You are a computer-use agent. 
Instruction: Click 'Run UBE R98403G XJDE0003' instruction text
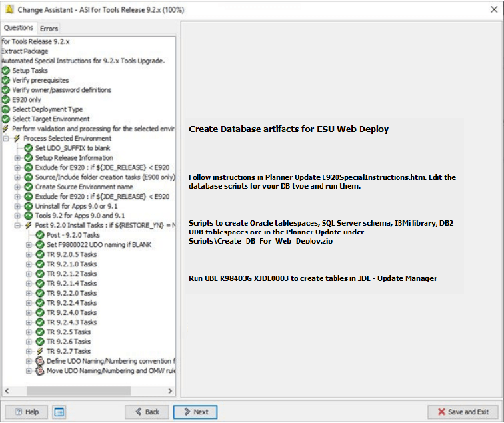coord(313,278)
